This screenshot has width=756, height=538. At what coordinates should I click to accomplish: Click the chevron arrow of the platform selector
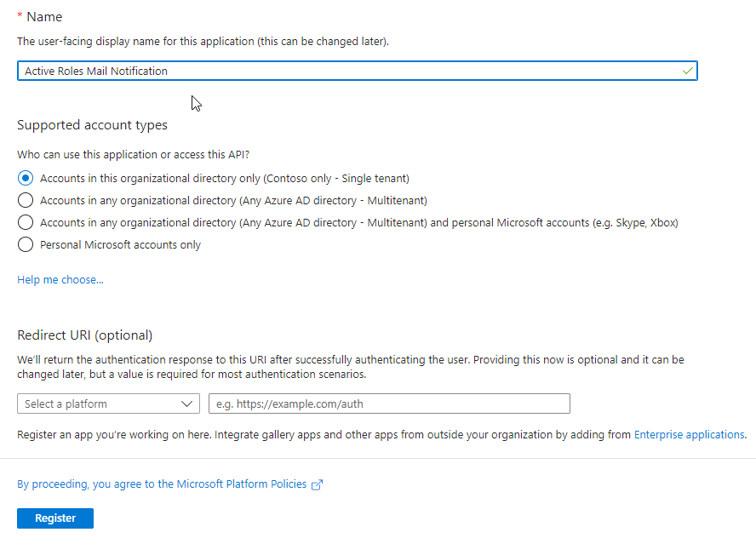pos(187,404)
